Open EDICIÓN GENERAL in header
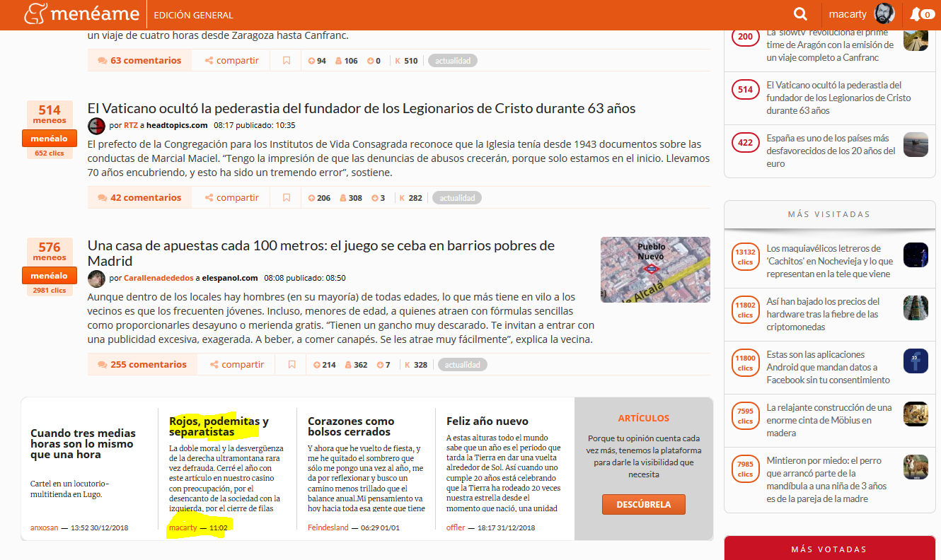 pyautogui.click(x=193, y=15)
